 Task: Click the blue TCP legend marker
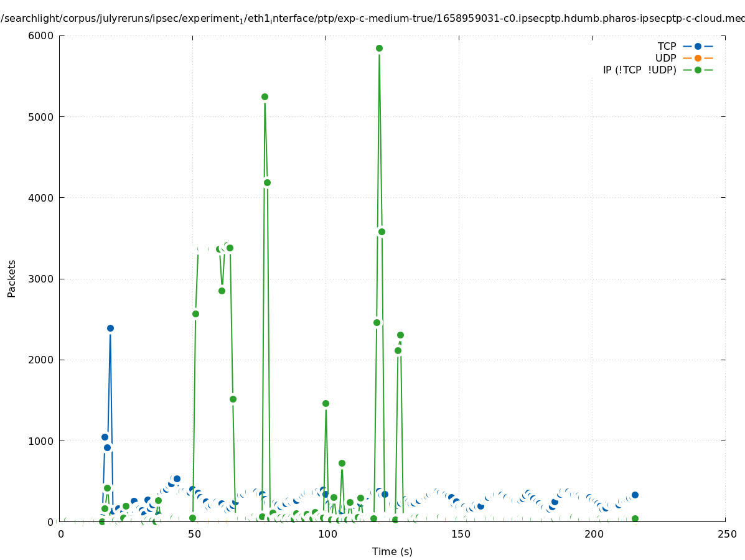point(698,46)
